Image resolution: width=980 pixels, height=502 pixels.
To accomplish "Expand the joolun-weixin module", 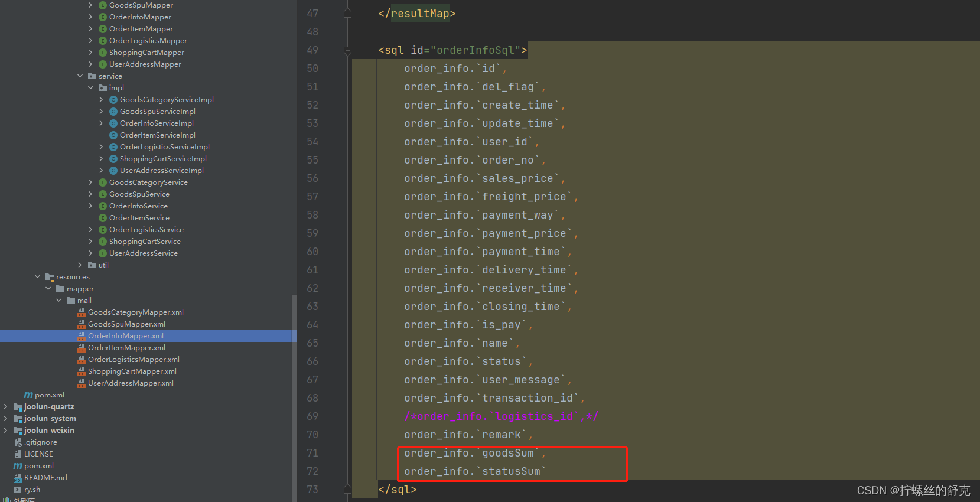I will tap(5, 431).
